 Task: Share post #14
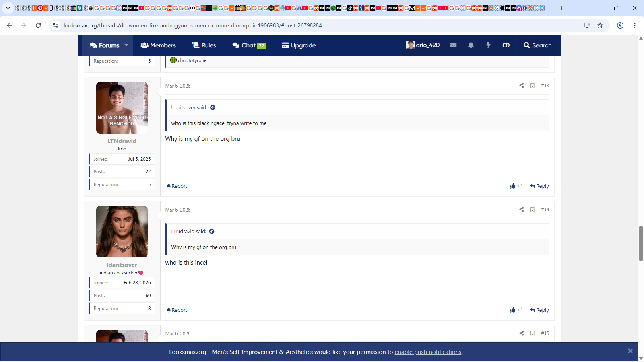click(522, 210)
